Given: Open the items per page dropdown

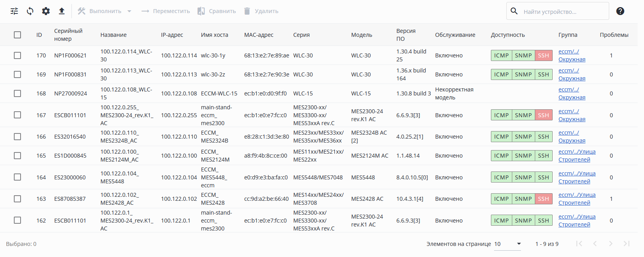Looking at the screenshot, I should click(x=508, y=244).
